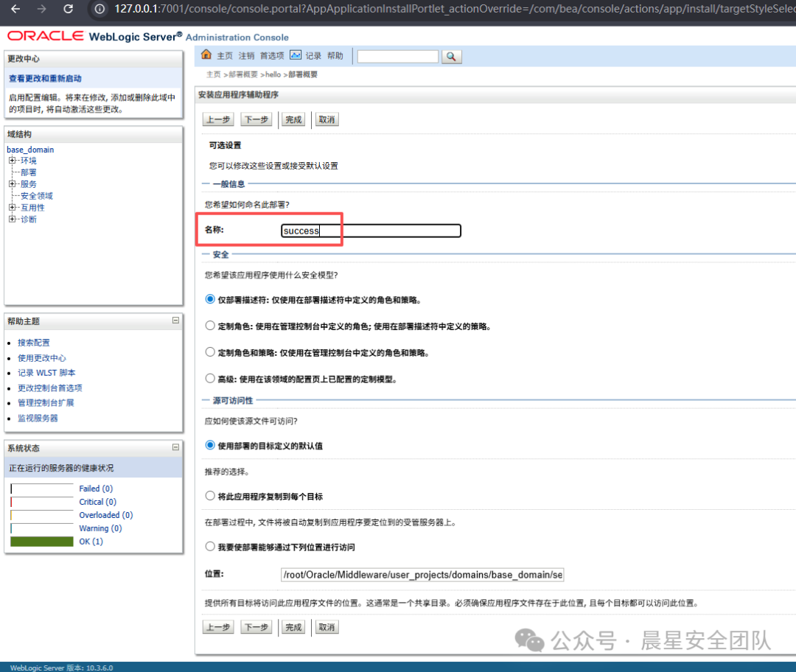The height and width of the screenshot is (672, 796).
Task: Click the top 下一步 button
Action: tap(256, 120)
